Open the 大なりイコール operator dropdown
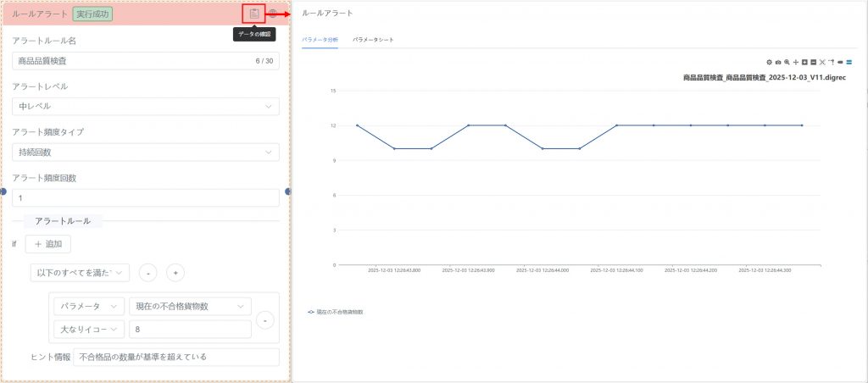868x383 pixels. click(x=88, y=330)
